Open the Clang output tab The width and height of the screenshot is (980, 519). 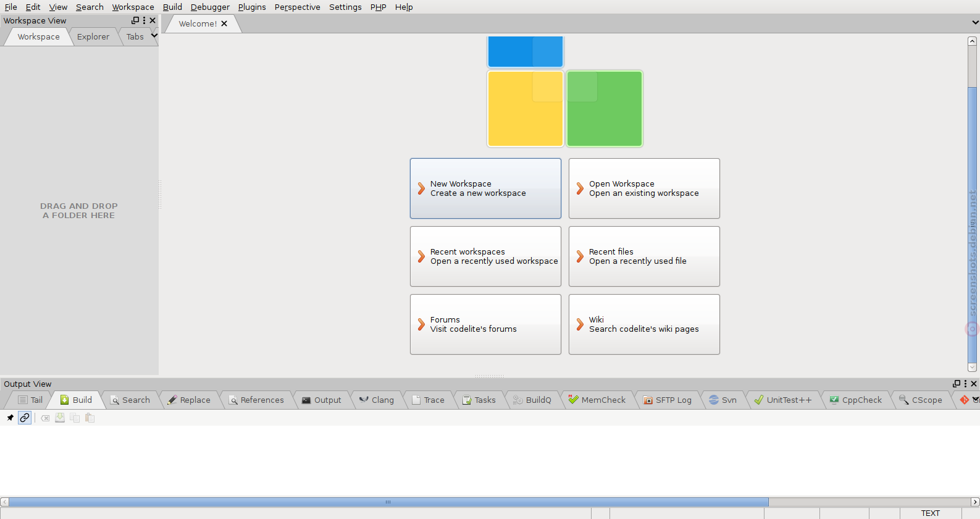coord(377,400)
